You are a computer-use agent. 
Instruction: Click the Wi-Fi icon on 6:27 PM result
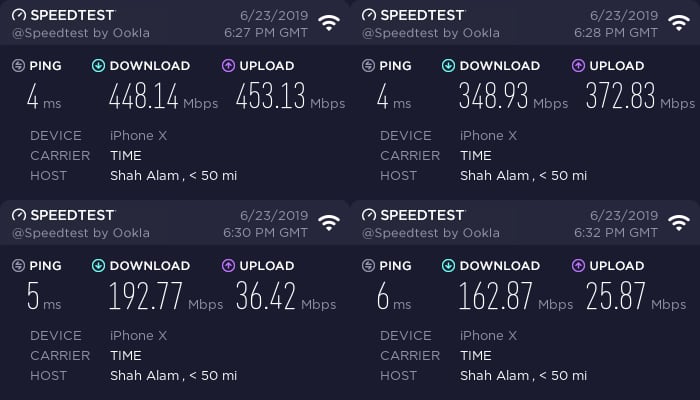tap(329, 22)
